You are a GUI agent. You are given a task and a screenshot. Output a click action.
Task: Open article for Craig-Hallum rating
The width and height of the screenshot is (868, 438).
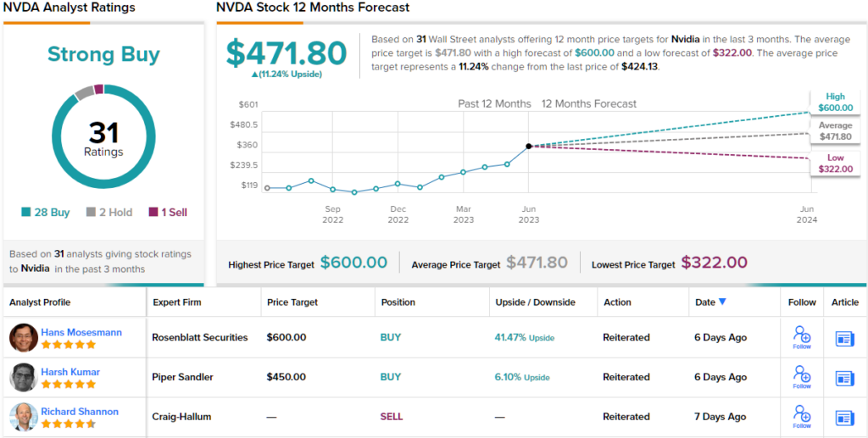[844, 418]
